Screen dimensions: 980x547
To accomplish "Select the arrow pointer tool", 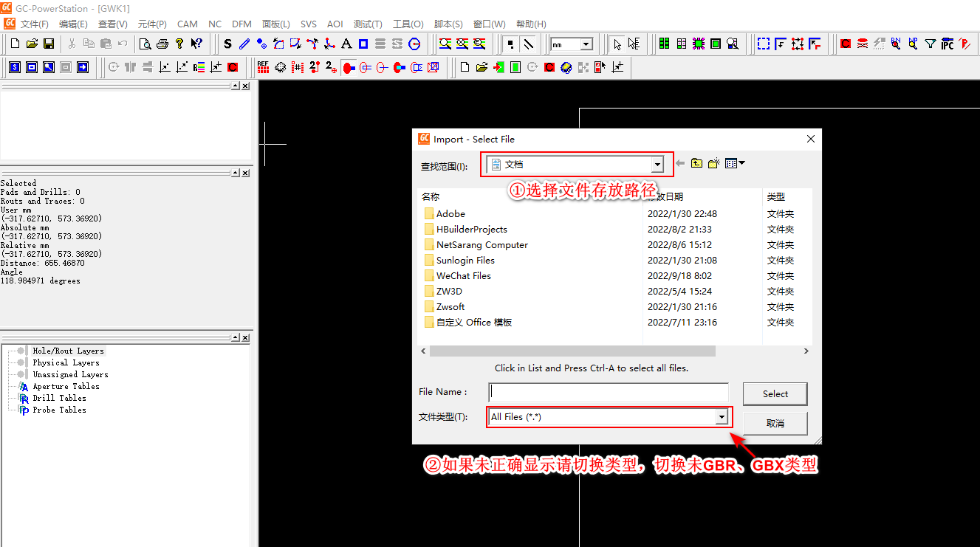I will pyautogui.click(x=617, y=44).
